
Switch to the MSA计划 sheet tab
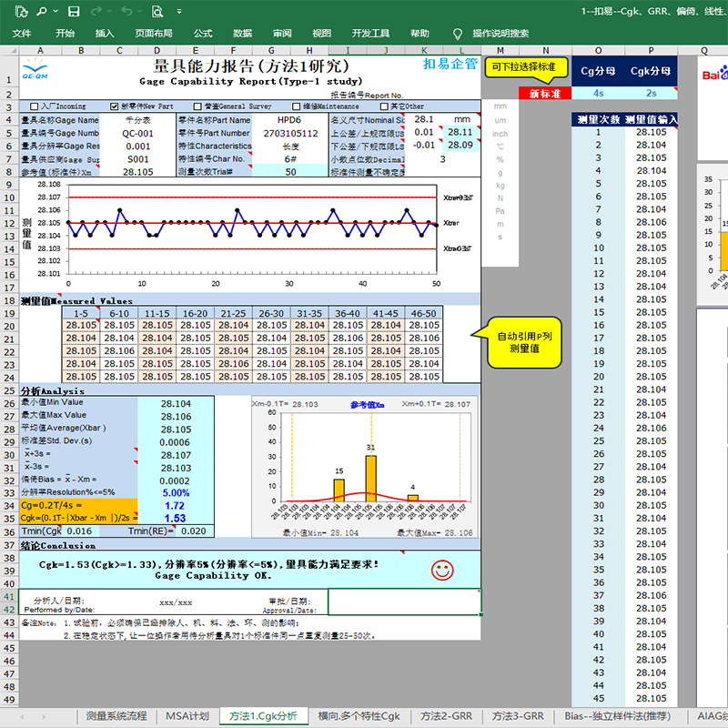point(187,716)
